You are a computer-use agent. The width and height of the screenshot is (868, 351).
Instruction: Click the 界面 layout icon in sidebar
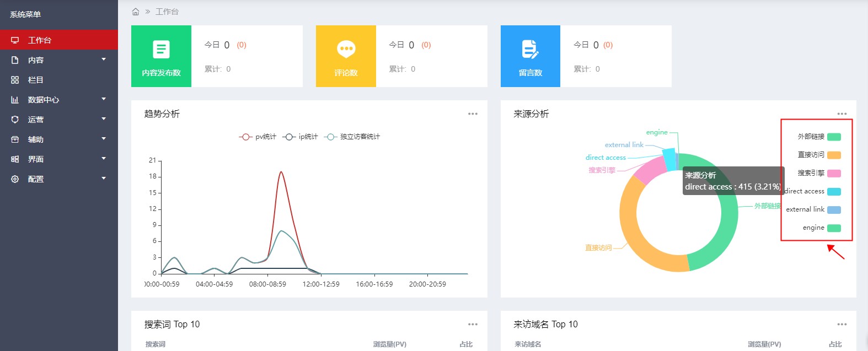pyautogui.click(x=15, y=159)
